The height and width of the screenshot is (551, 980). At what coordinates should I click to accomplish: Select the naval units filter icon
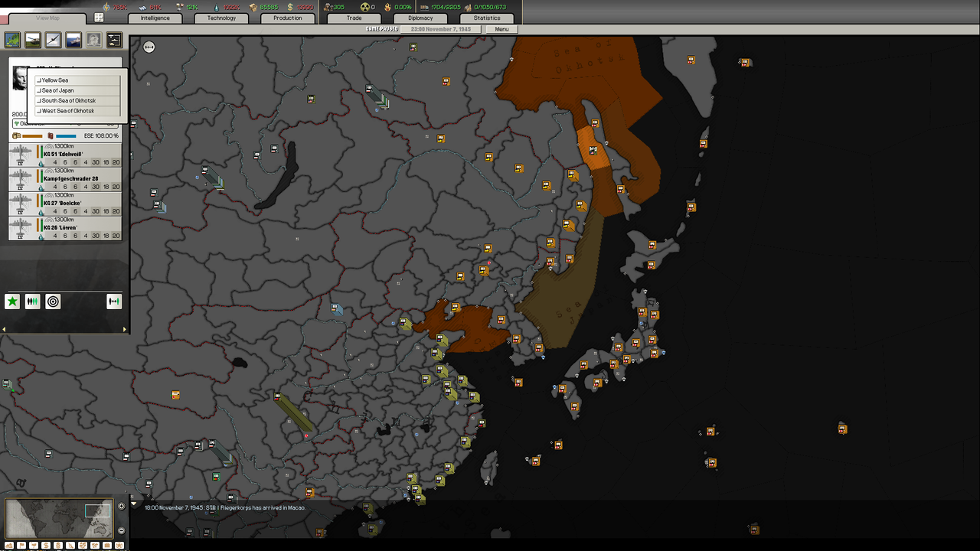pos(73,40)
